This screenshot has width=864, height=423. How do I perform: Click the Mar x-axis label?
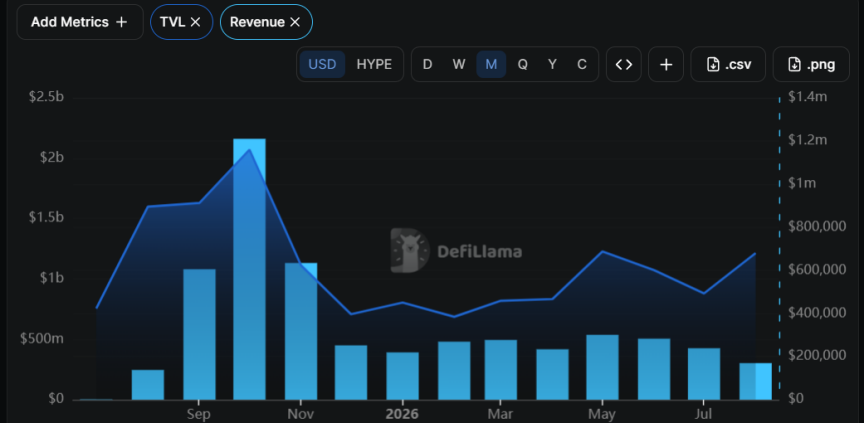point(500,414)
